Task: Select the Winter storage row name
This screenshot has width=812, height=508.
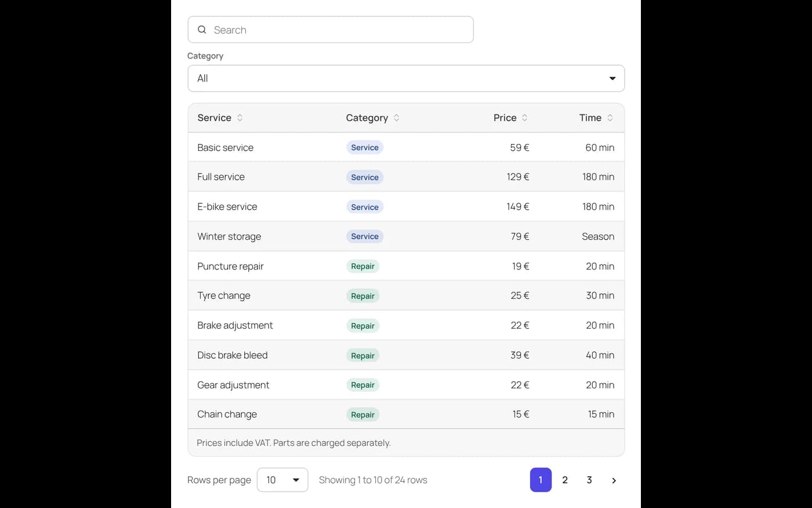Action: click(x=229, y=236)
